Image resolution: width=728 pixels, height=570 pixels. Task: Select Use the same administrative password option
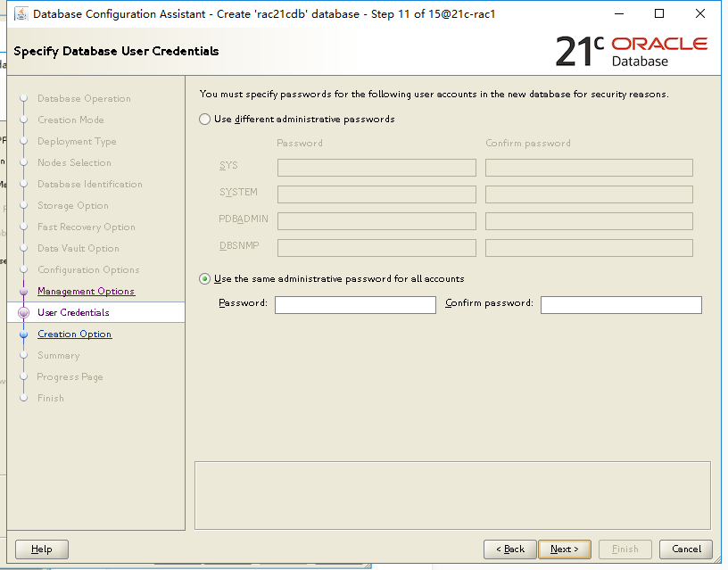point(205,279)
